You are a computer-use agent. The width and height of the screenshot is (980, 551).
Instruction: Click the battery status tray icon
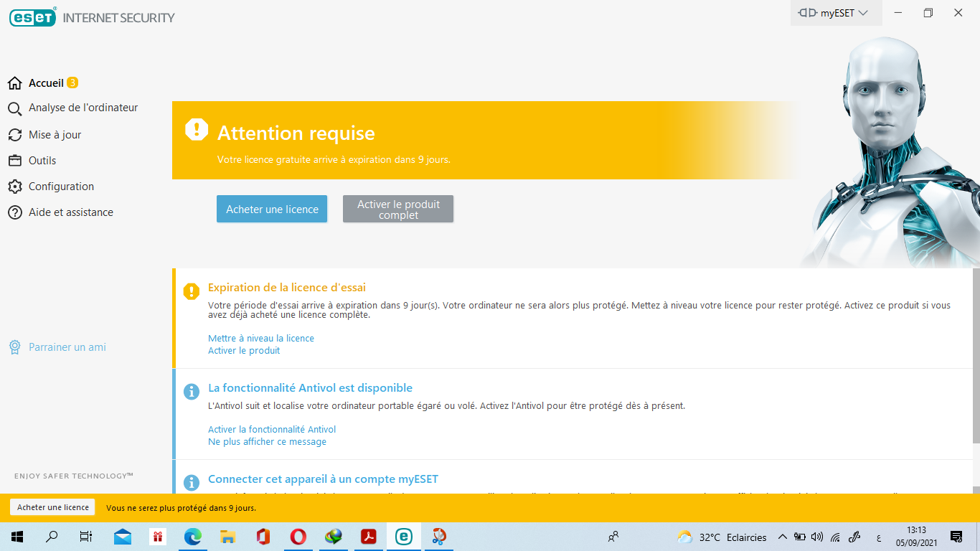800,537
